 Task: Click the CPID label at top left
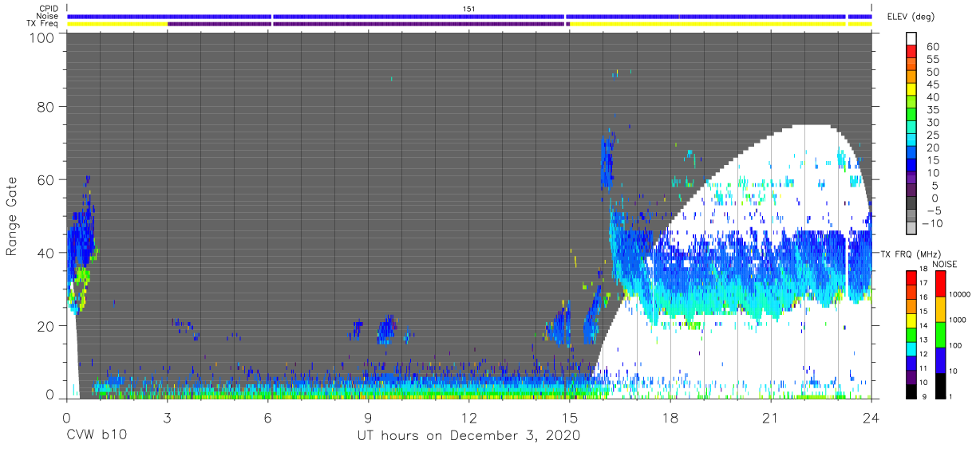pyautogui.click(x=48, y=8)
